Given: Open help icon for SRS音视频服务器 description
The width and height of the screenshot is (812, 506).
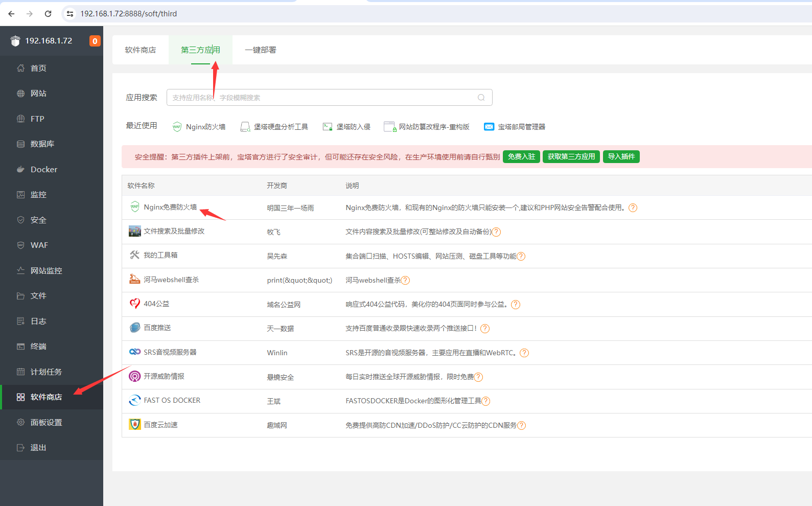Looking at the screenshot, I should pos(524,353).
